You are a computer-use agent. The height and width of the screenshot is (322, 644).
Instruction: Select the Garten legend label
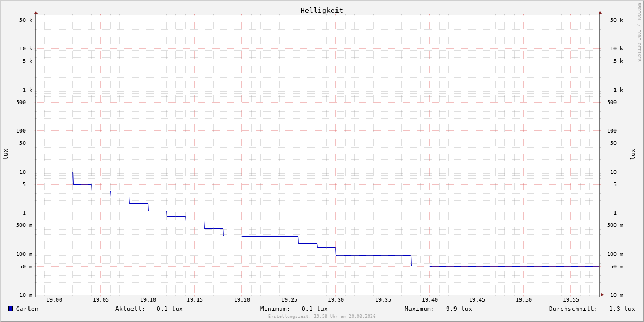point(27,309)
